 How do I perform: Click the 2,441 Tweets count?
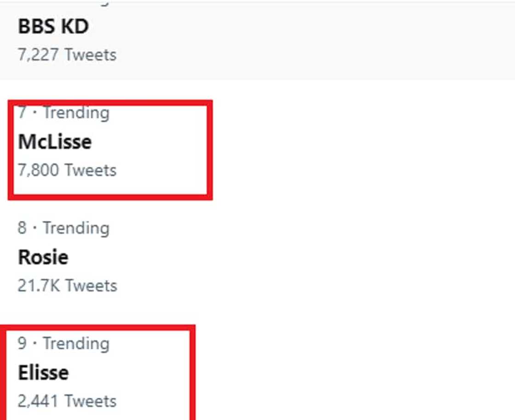[67, 401]
